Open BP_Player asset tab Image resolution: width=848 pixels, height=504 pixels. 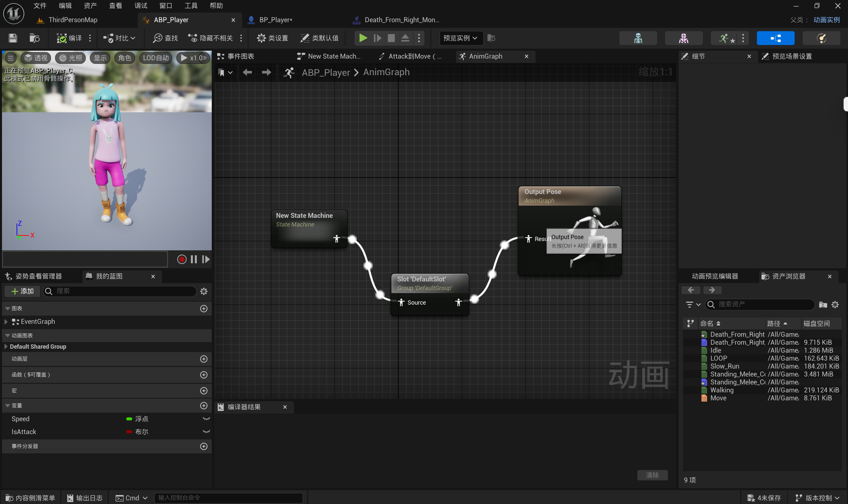[275, 20]
